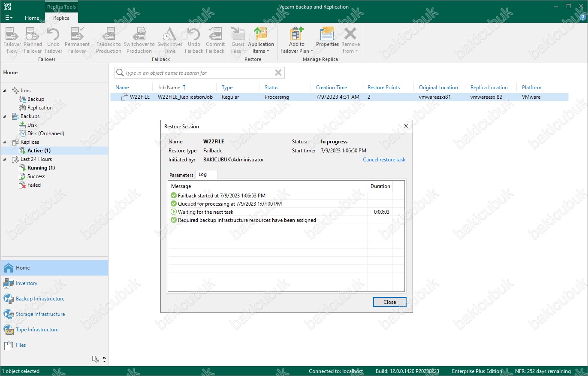Sort by Platform column header
Viewport: 588px width, 376px height.
point(531,88)
